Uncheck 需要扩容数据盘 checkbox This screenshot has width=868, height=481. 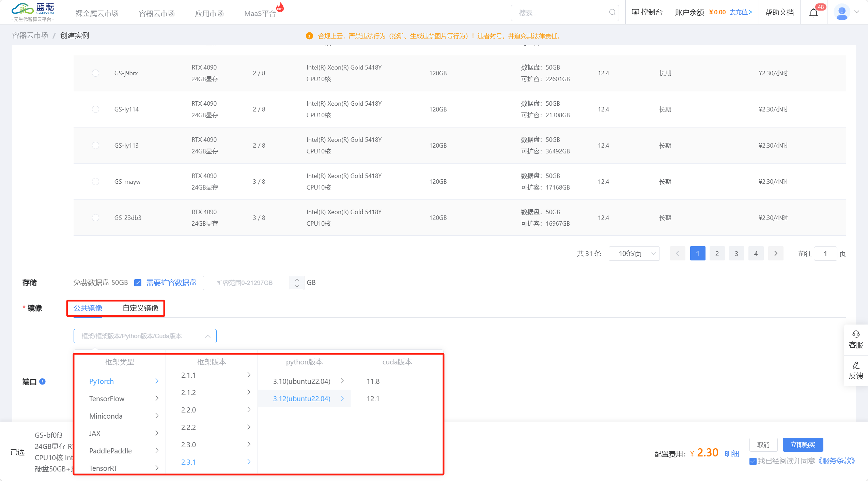click(x=138, y=283)
